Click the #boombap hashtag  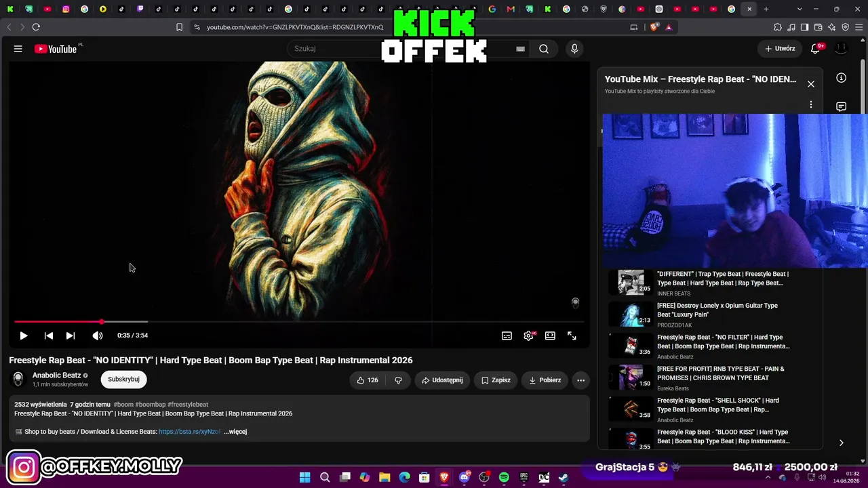[x=151, y=405]
